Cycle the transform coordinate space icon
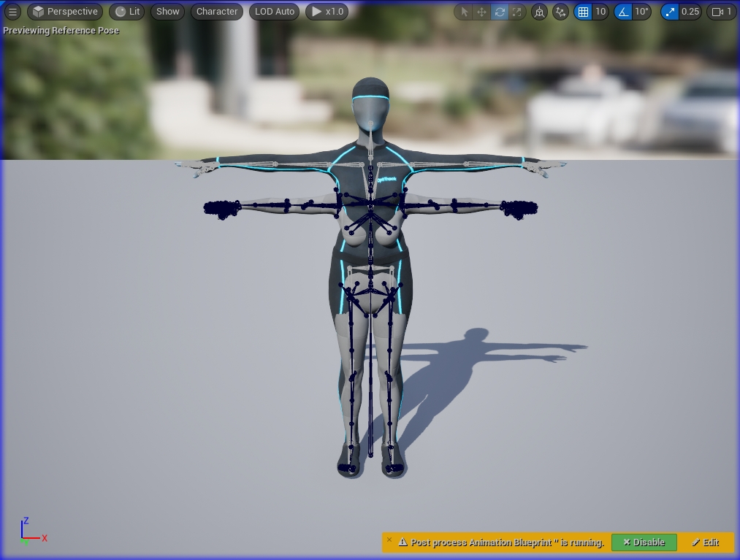This screenshot has width=740, height=560. click(x=539, y=12)
